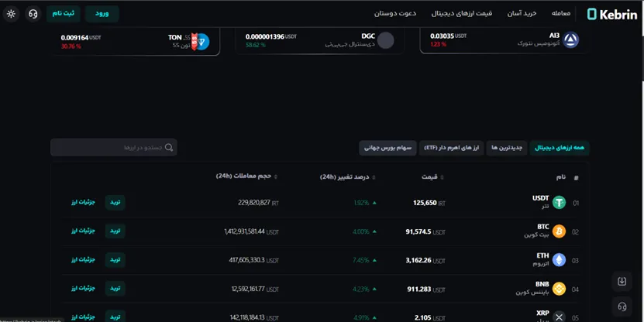Viewport: 644px width, 322px height.
Task: Click the AI3 coin icon in top card
Action: coord(570,39)
